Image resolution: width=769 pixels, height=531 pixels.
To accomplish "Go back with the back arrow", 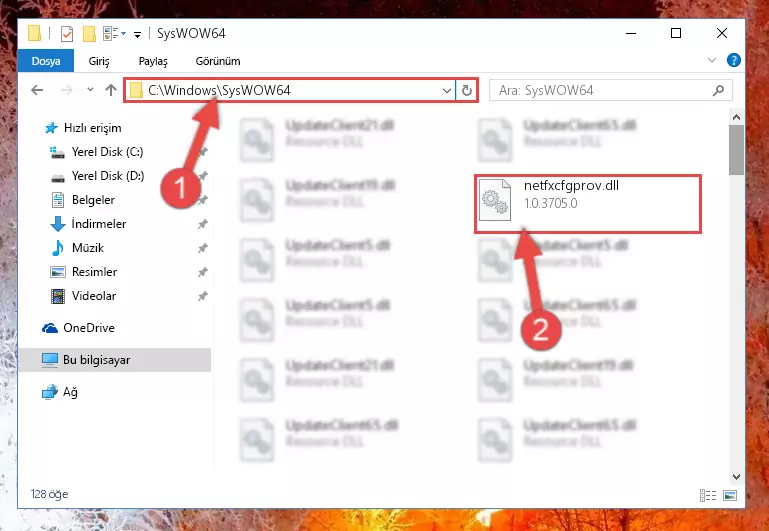I will click(x=37, y=90).
